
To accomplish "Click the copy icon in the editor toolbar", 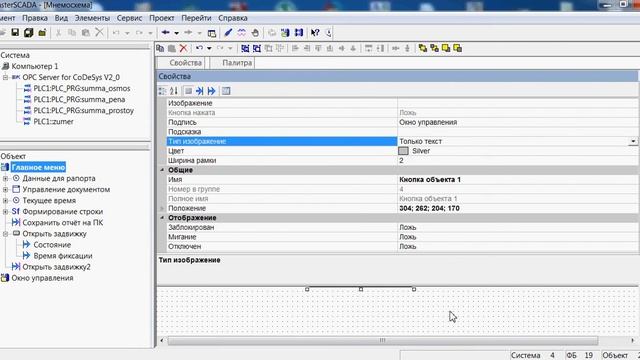I will tap(160, 48).
